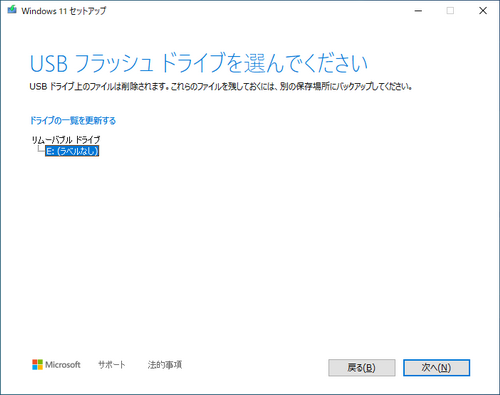Image resolution: width=500 pixels, height=395 pixels.
Task: Click the tree connector line beside E: drive
Action: click(41, 149)
